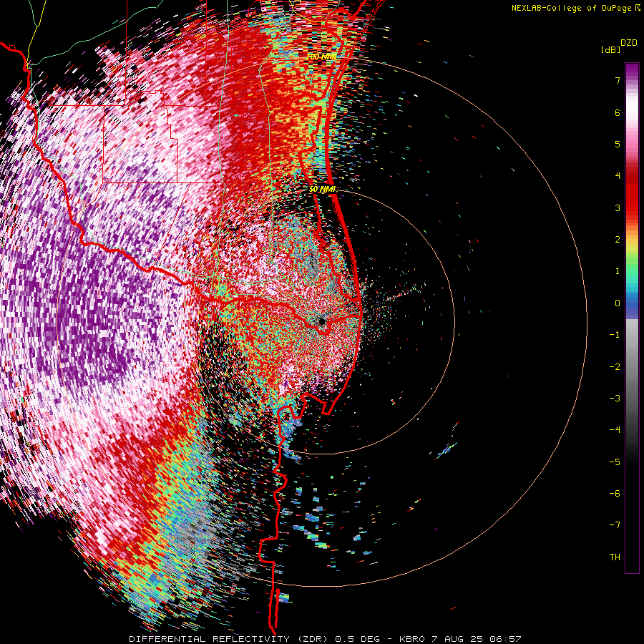
Task: Click the 5 dB scale label
Action: 618,144
